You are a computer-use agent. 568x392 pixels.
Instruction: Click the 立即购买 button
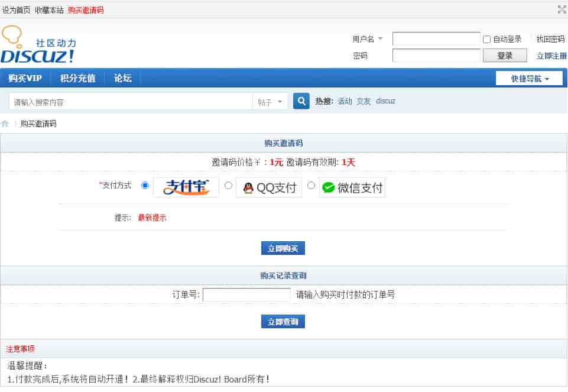(283, 249)
